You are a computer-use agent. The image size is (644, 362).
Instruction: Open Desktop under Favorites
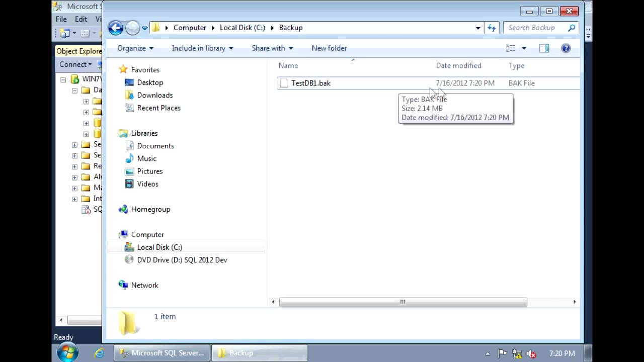coord(149,82)
